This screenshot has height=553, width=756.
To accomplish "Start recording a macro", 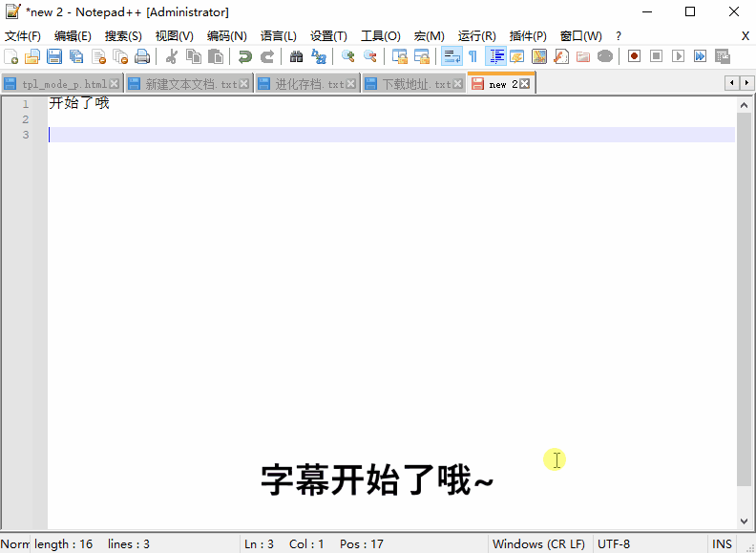I will (x=634, y=56).
